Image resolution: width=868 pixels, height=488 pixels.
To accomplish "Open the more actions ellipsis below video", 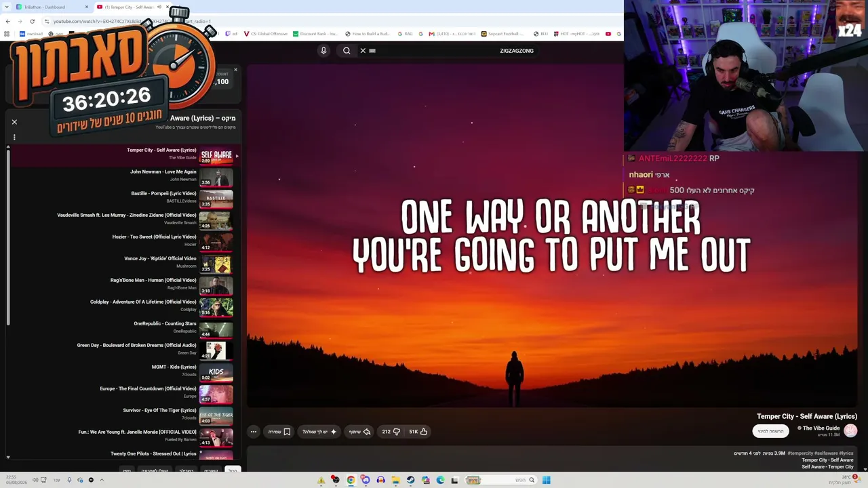I will click(254, 432).
